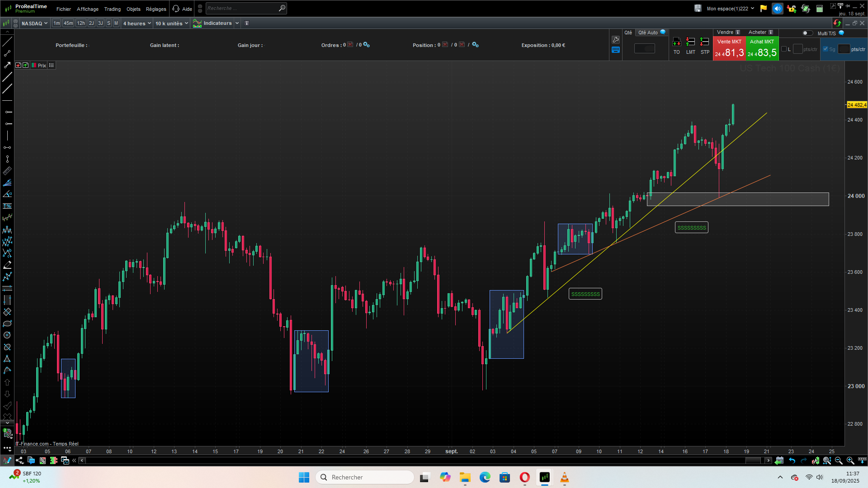Click the green Achat MKT button
868x488 pixels.
pyautogui.click(x=762, y=49)
